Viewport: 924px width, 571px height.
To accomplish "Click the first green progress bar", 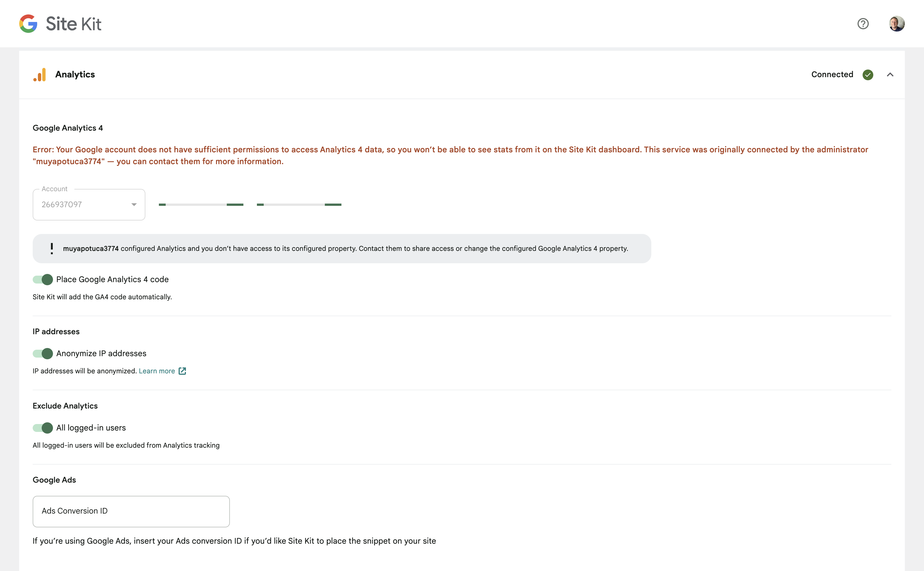I will 201,204.
